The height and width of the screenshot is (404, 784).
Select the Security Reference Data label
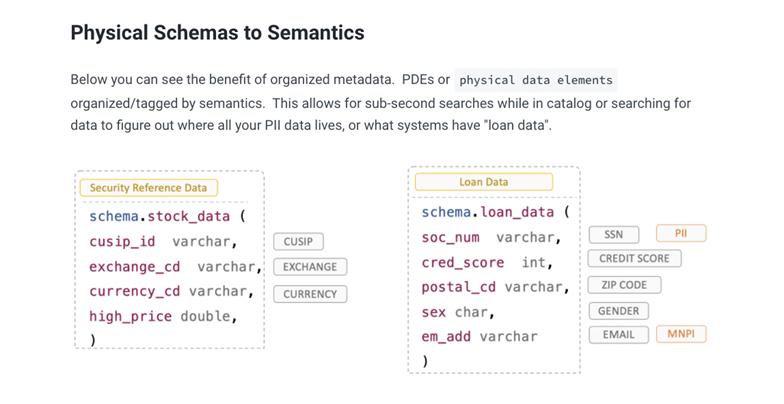pos(148,187)
